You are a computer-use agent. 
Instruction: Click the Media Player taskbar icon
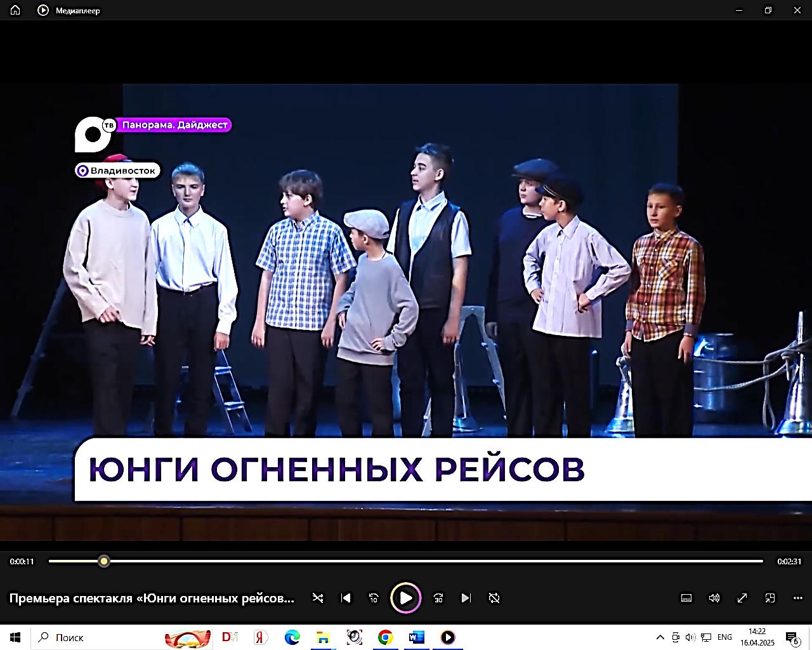click(448, 637)
